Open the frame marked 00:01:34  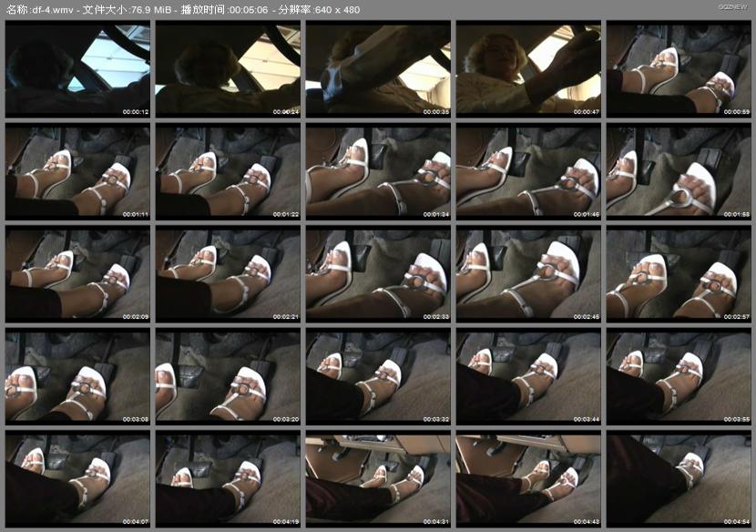(x=378, y=172)
